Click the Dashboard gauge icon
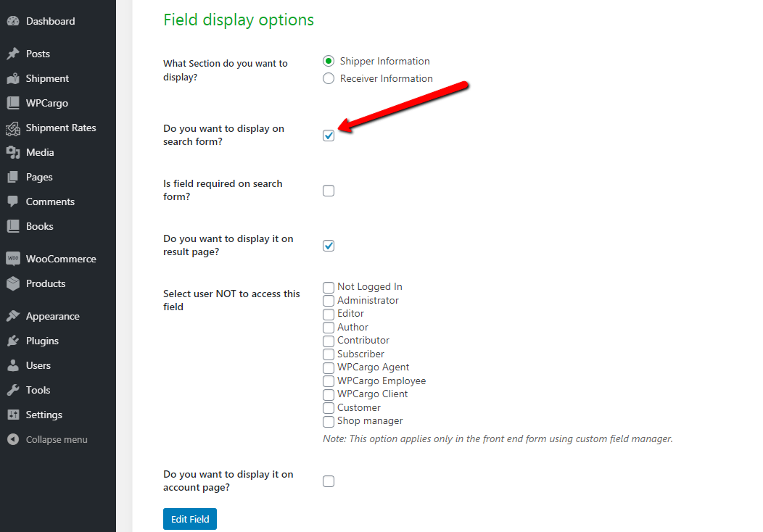 tap(13, 21)
